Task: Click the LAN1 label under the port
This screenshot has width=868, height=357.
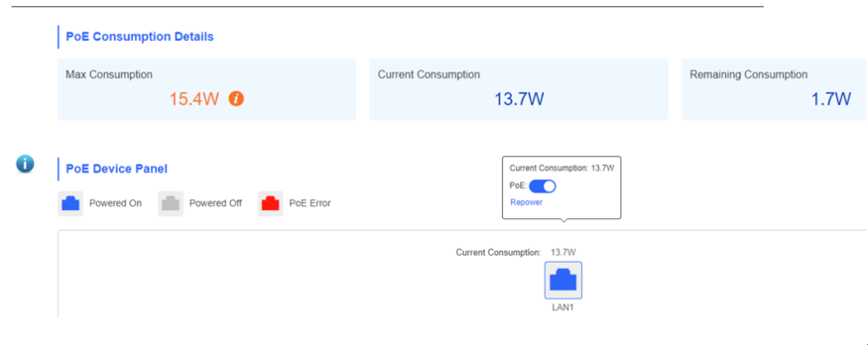Action: click(x=563, y=307)
